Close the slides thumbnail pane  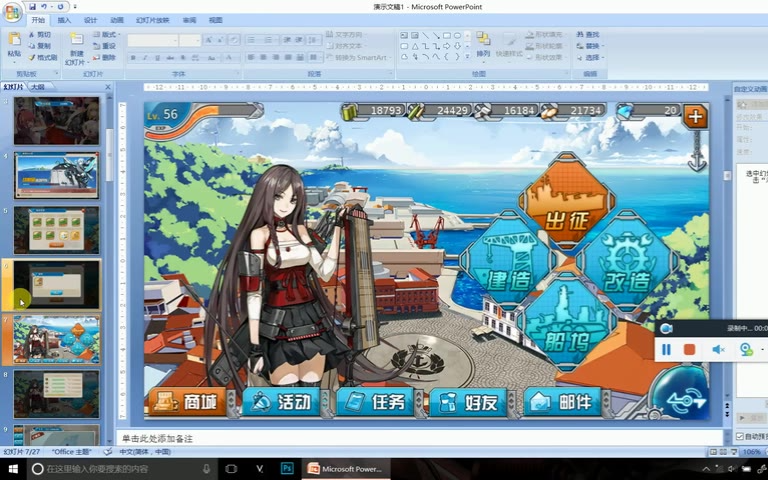tap(108, 87)
